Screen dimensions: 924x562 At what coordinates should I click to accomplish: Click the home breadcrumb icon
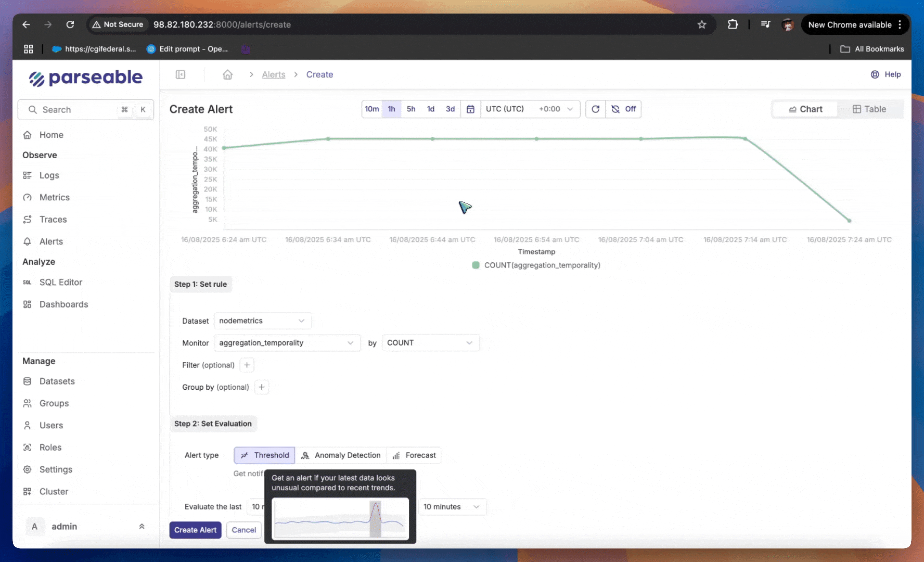pyautogui.click(x=227, y=74)
